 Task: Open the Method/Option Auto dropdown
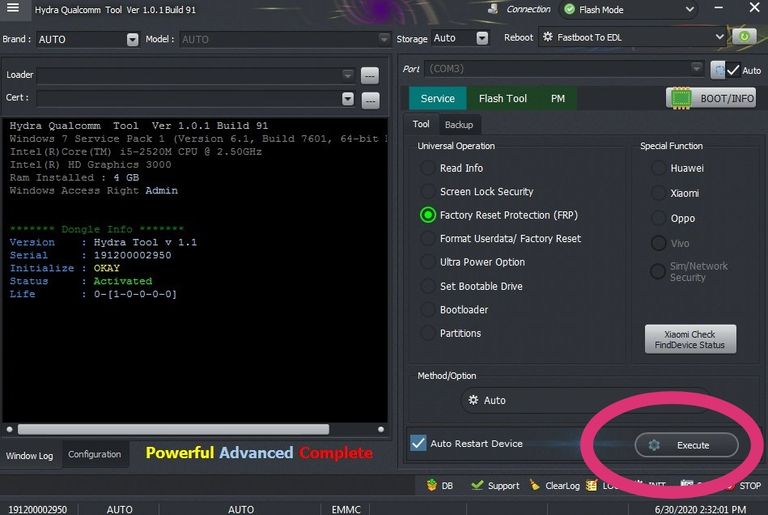585,400
